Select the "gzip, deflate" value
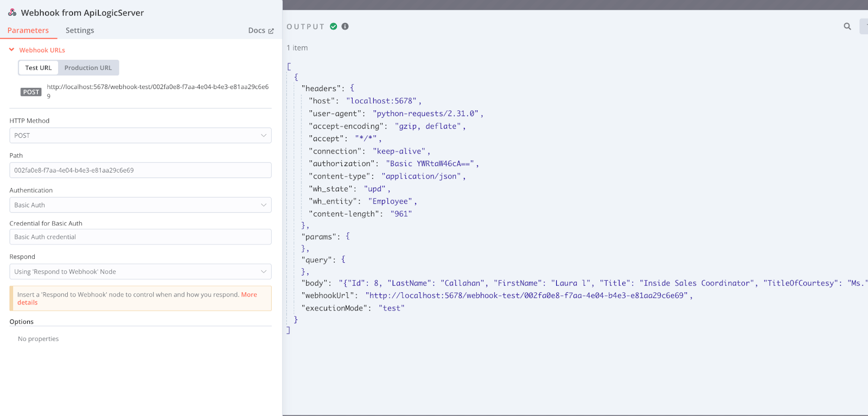 [x=428, y=126]
